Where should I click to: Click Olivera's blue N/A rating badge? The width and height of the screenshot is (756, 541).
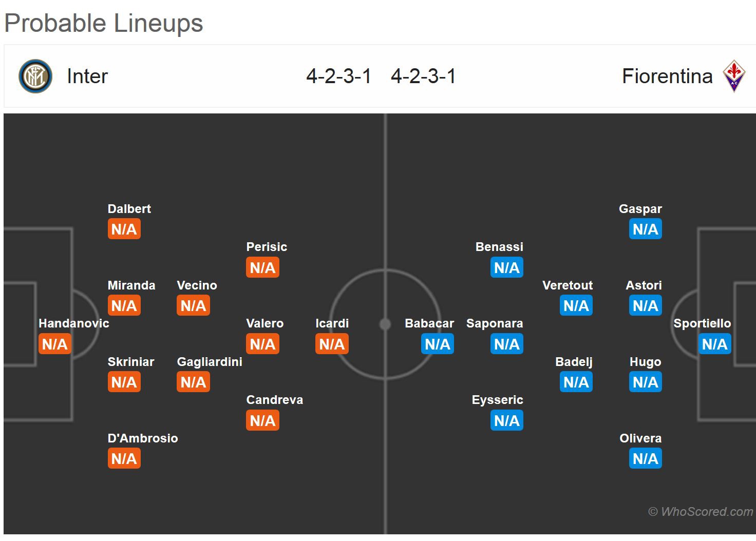[x=645, y=458]
